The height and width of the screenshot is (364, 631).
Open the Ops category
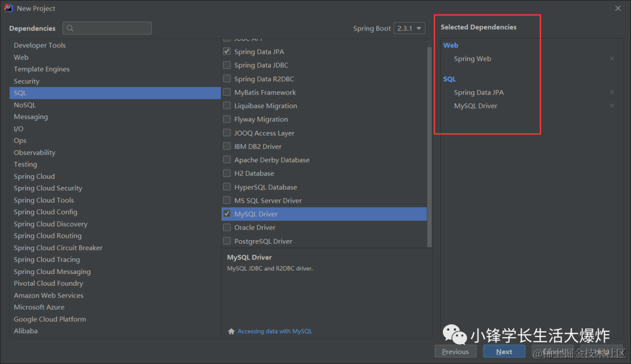click(115, 141)
